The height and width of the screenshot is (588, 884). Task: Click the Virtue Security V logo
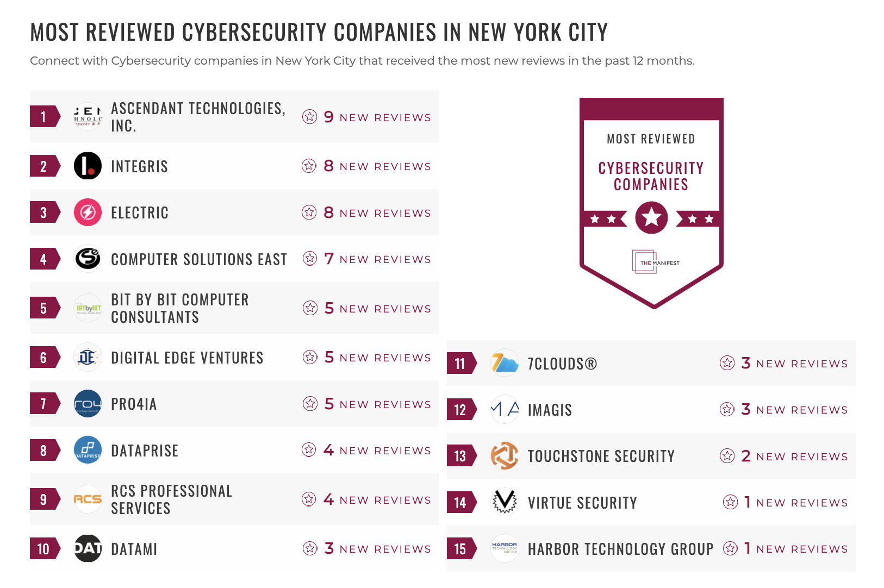coord(505,502)
